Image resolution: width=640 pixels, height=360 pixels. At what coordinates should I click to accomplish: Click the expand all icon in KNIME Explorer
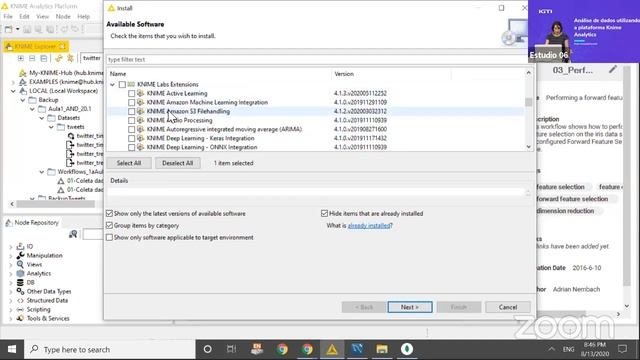(x=20, y=58)
